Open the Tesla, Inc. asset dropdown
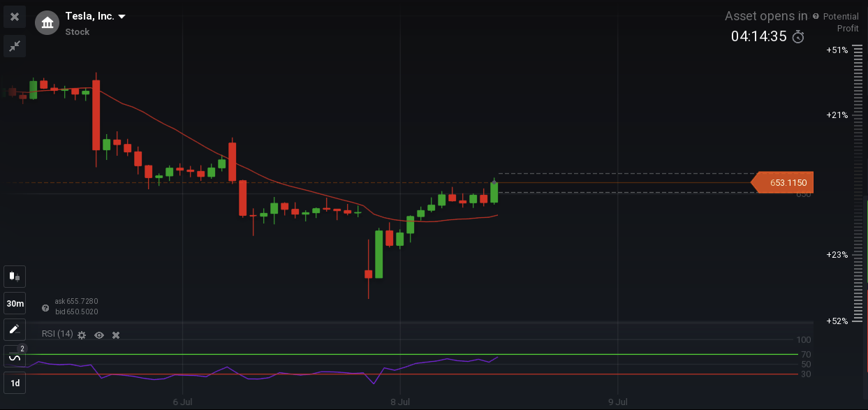Screen dimensions: 868x410 click(96, 16)
